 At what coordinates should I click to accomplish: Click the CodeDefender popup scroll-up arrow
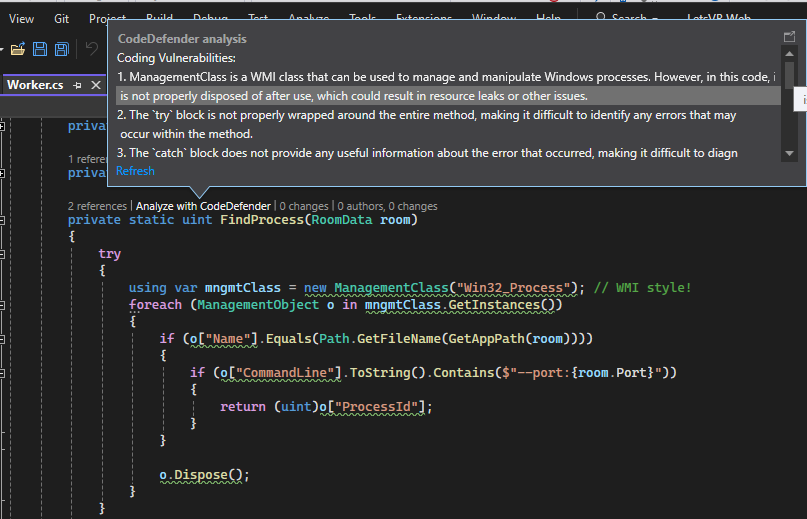[x=789, y=54]
